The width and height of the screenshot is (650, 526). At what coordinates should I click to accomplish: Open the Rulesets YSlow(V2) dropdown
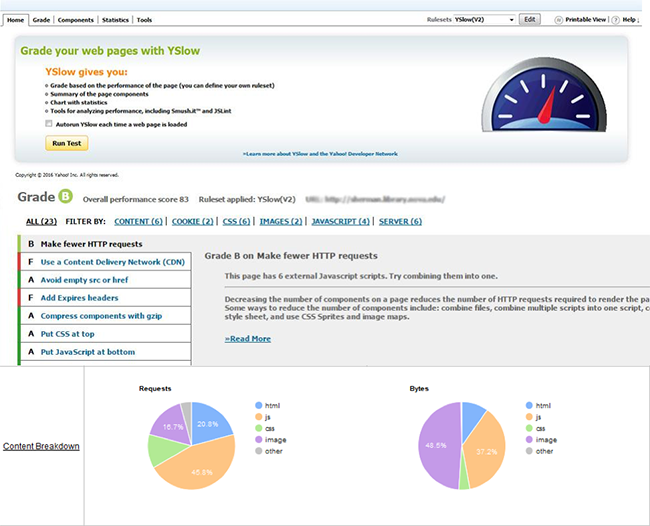(x=484, y=19)
